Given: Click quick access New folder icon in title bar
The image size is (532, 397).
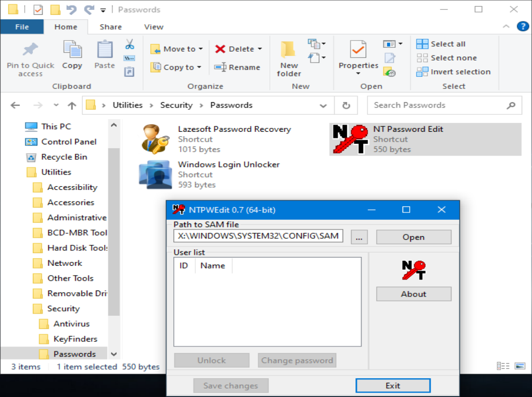Looking at the screenshot, I should pos(55,9).
